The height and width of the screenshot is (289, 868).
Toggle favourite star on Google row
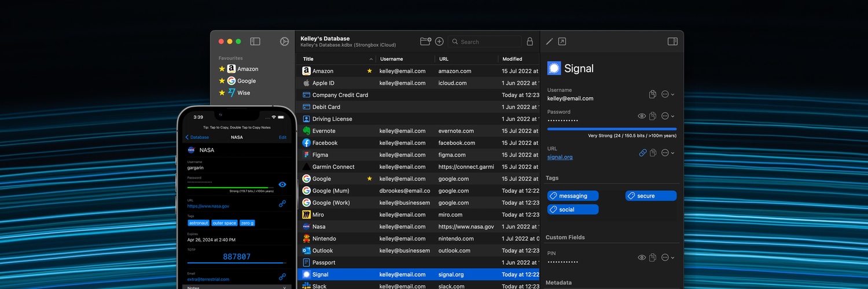tap(370, 179)
